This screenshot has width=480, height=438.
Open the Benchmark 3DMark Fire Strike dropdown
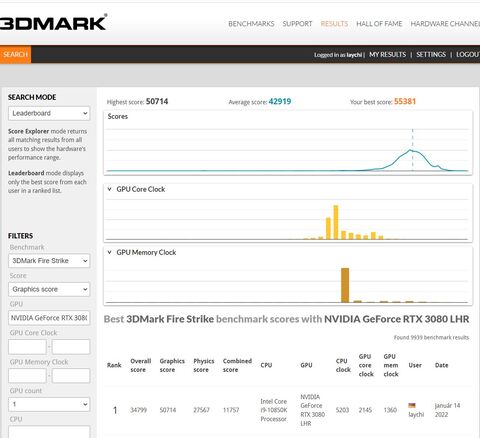[49, 261]
